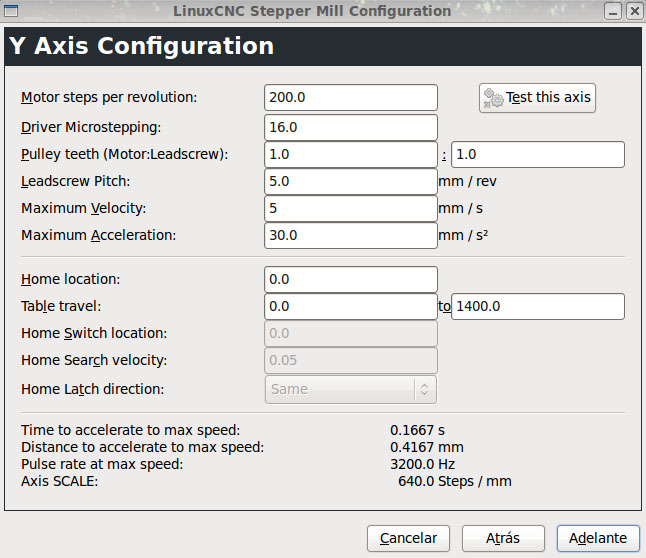Click the Distance to accelerate label

[143, 447]
